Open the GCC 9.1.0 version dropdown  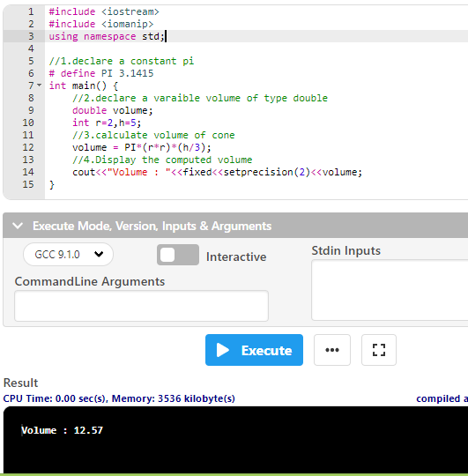tap(68, 255)
